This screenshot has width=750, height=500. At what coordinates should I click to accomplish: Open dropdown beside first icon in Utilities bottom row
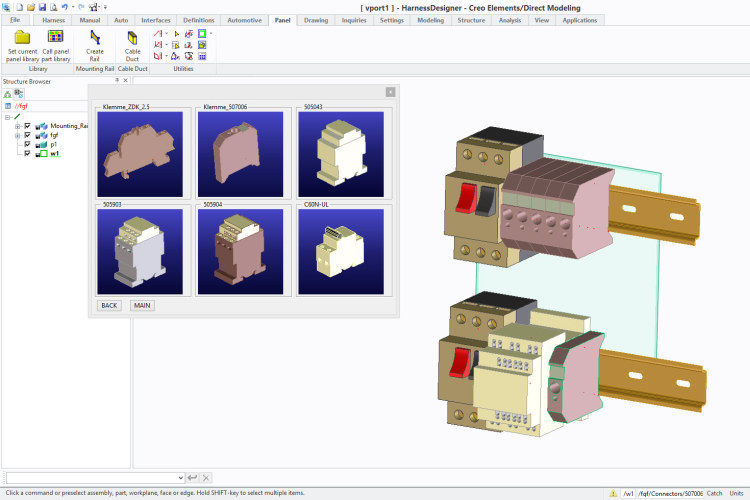pos(166,56)
